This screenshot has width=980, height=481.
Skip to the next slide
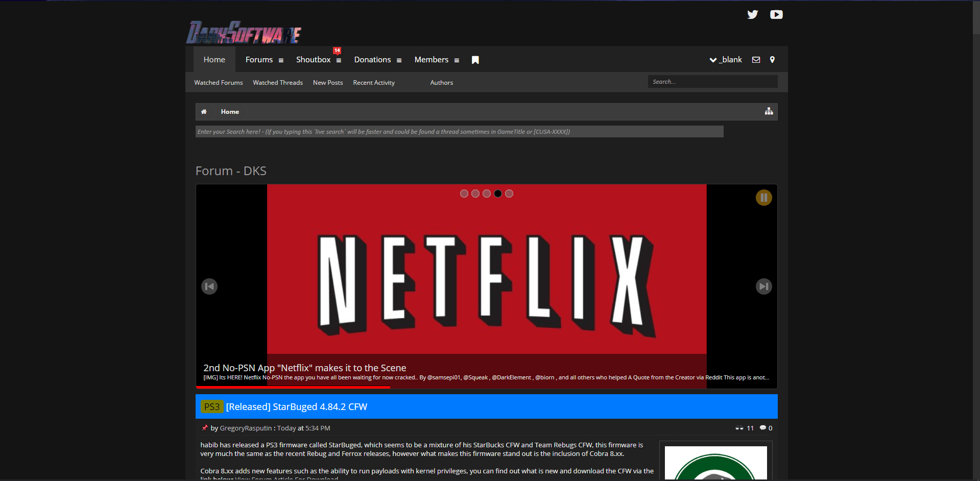click(763, 286)
